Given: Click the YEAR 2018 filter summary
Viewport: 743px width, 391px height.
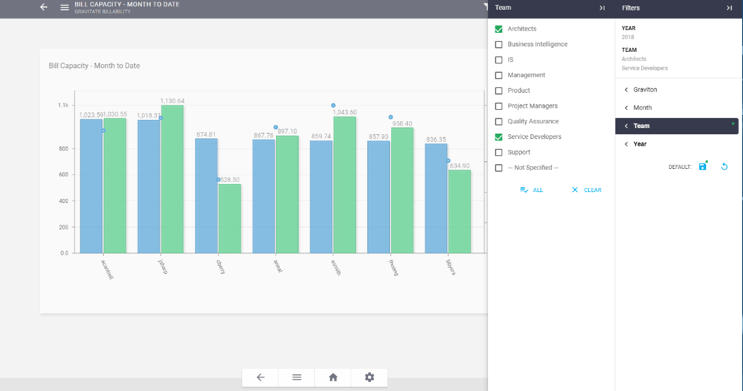Looking at the screenshot, I should 628,32.
